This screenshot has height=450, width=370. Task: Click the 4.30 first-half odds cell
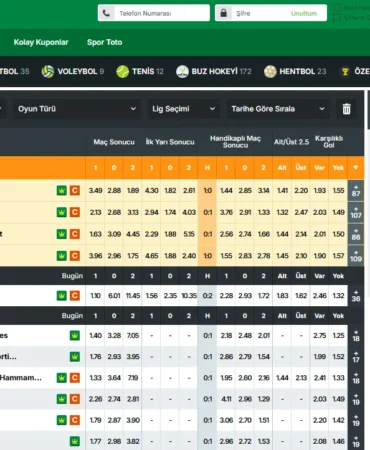click(x=151, y=190)
